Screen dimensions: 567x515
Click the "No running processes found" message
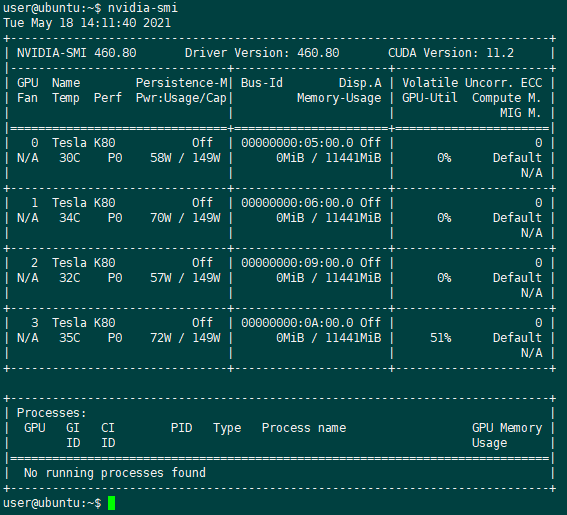[x=115, y=473]
